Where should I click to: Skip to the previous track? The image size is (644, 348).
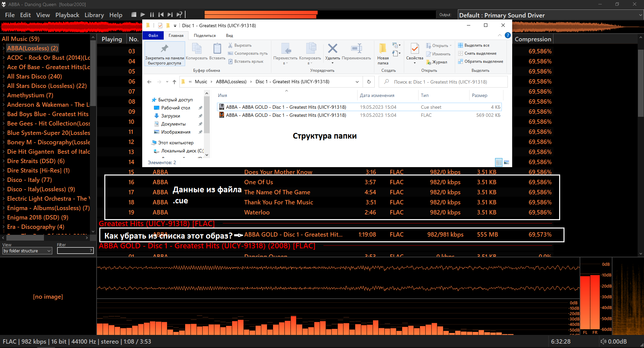tap(161, 15)
